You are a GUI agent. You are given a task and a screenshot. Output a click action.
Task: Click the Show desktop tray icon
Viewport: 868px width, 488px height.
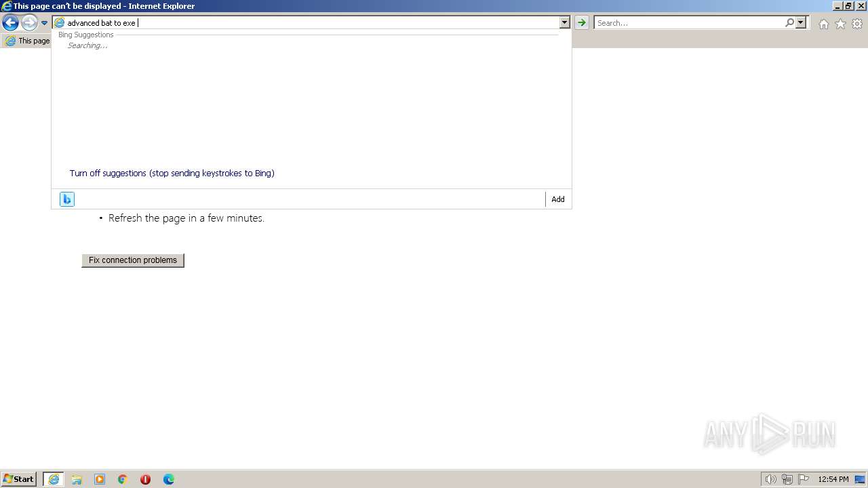click(861, 479)
